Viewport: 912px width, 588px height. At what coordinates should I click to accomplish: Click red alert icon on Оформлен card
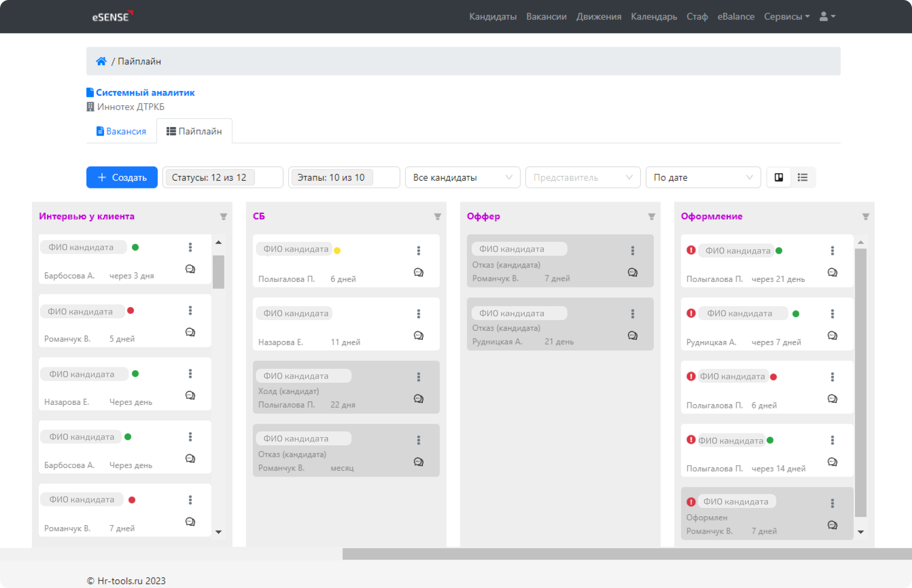pos(691,501)
